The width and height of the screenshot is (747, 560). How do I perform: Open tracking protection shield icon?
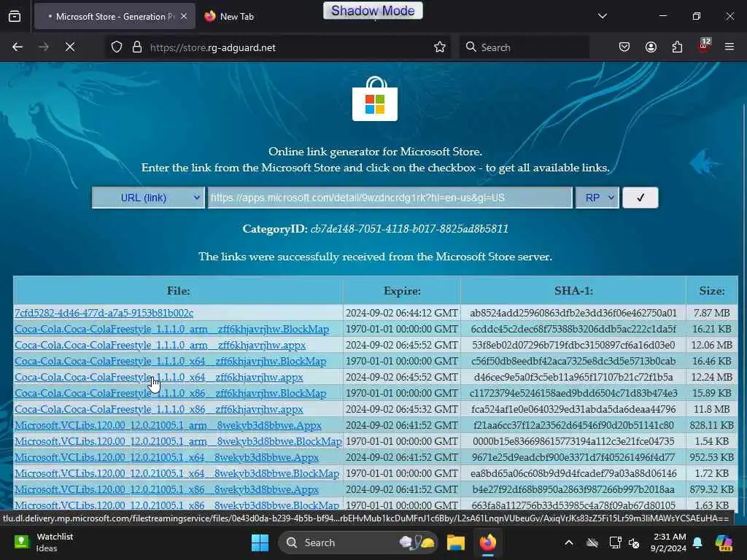point(117,47)
